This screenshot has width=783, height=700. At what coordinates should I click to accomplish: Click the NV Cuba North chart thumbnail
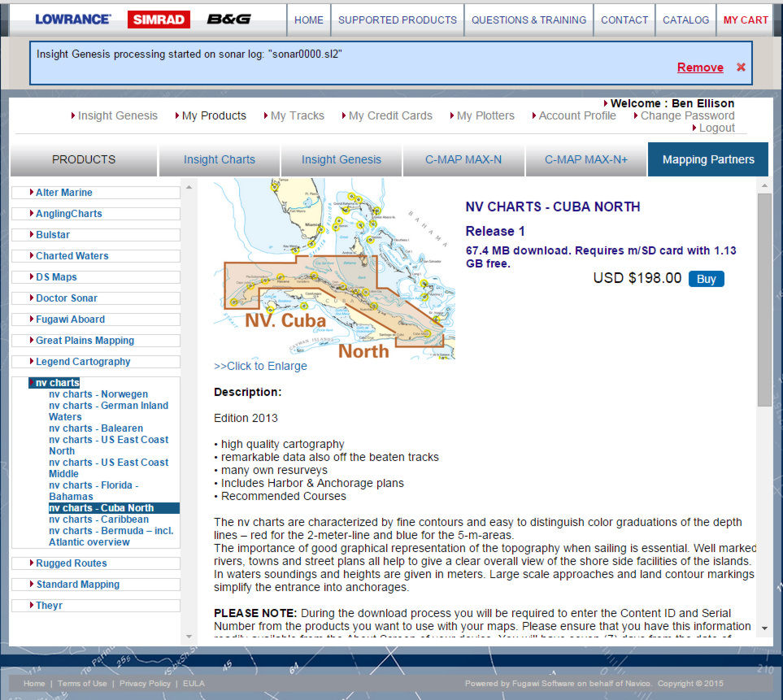(x=334, y=268)
